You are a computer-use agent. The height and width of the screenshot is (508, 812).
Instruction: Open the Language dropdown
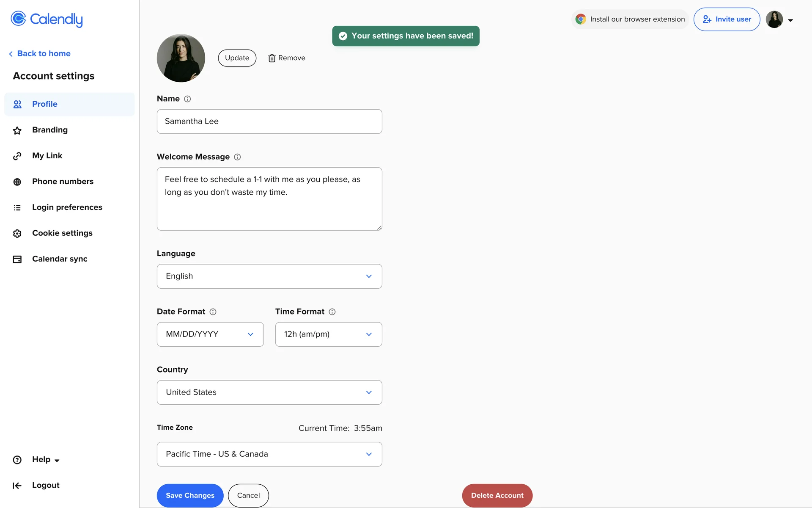point(269,276)
